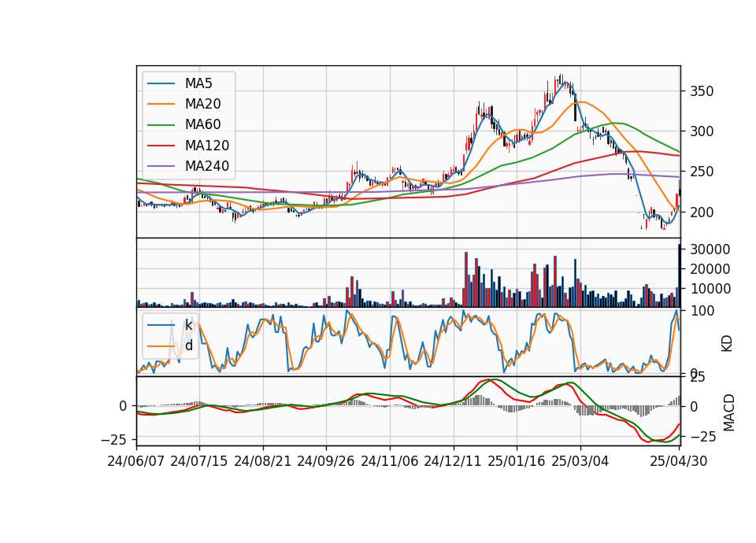Image resolution: width=756 pixels, height=543 pixels.
Task: Click the MA120 legend label
Action: coord(207,145)
